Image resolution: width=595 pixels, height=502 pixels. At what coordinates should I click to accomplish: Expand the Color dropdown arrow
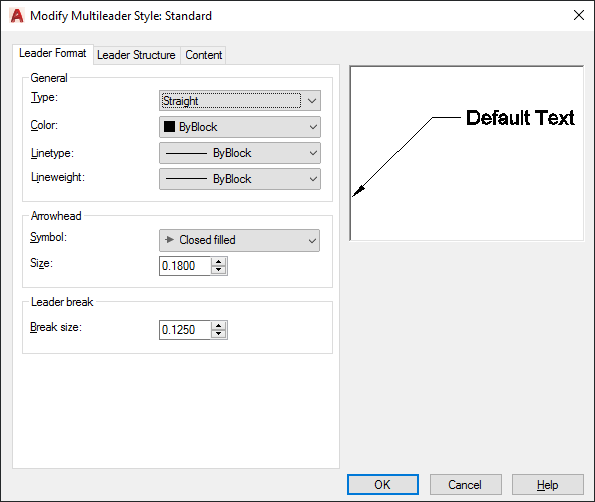tap(313, 127)
